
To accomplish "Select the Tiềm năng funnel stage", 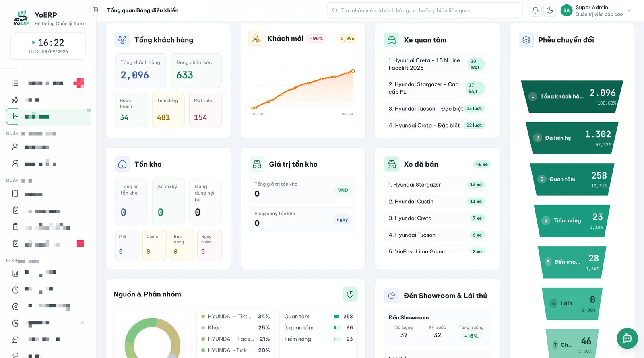I will coord(572,221).
